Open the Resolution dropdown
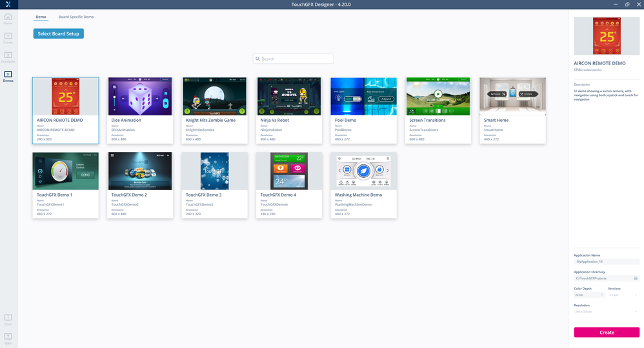Image resolution: width=644 pixels, height=348 pixels. coord(607,312)
